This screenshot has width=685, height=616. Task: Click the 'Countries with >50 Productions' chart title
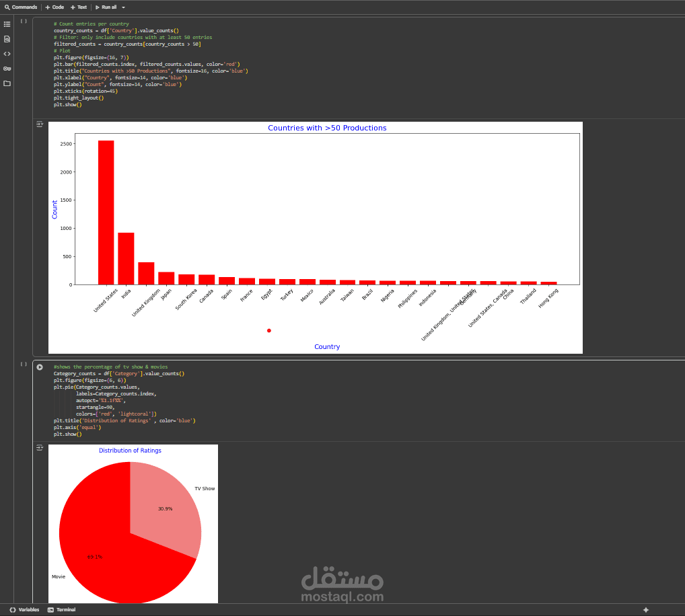(327, 128)
